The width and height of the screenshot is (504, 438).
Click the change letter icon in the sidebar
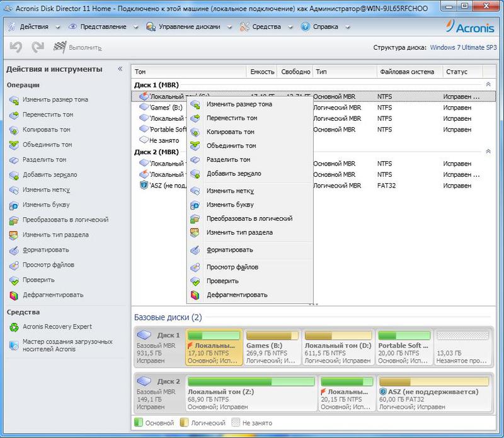coord(14,205)
